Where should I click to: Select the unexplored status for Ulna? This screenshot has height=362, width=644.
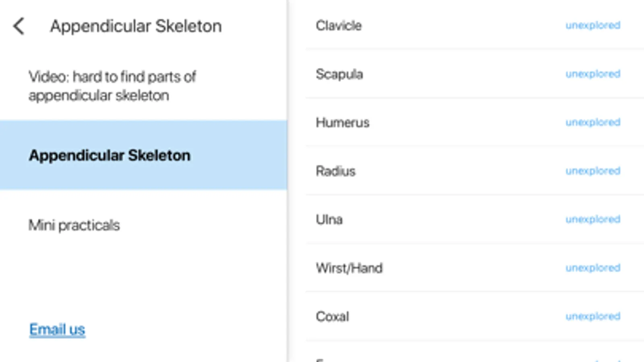click(592, 219)
